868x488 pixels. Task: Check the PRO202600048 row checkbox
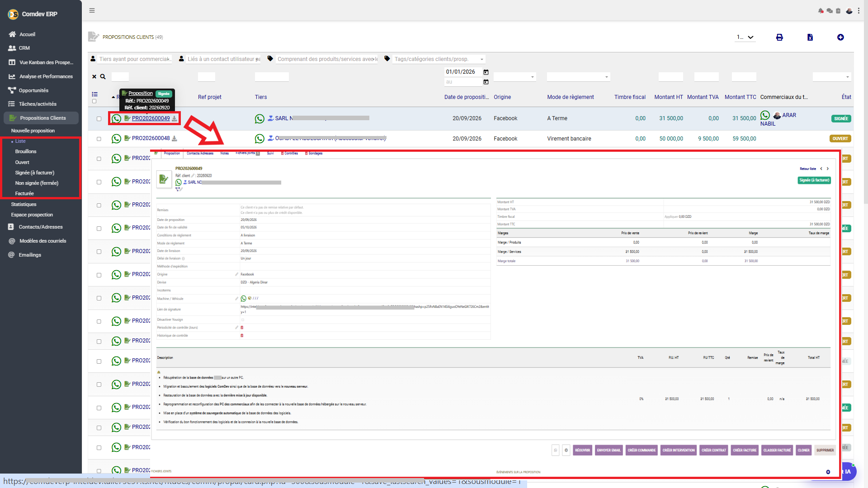click(99, 139)
